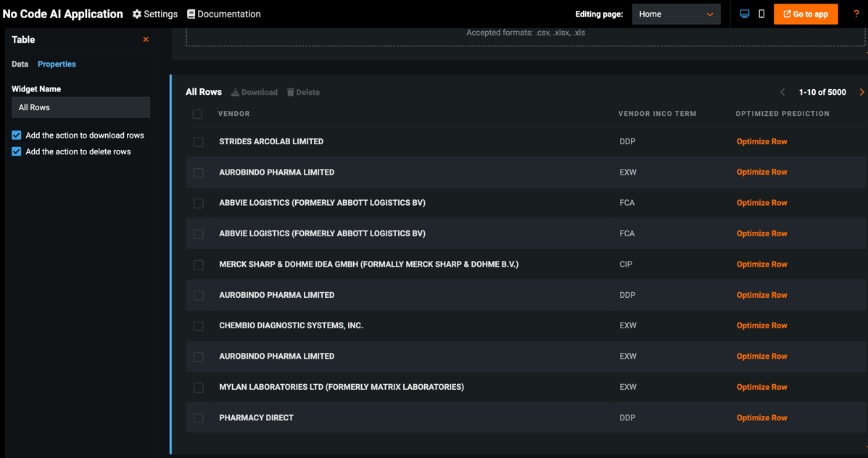This screenshot has width=868, height=458.
Task: Uncheck 'Add the action to download rows'
Action: (x=17, y=136)
